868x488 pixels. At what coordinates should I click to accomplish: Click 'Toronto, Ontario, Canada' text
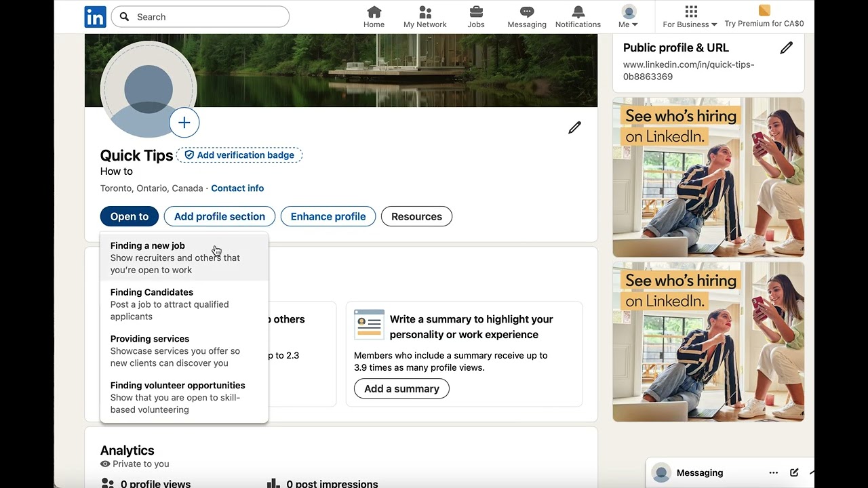(x=151, y=188)
